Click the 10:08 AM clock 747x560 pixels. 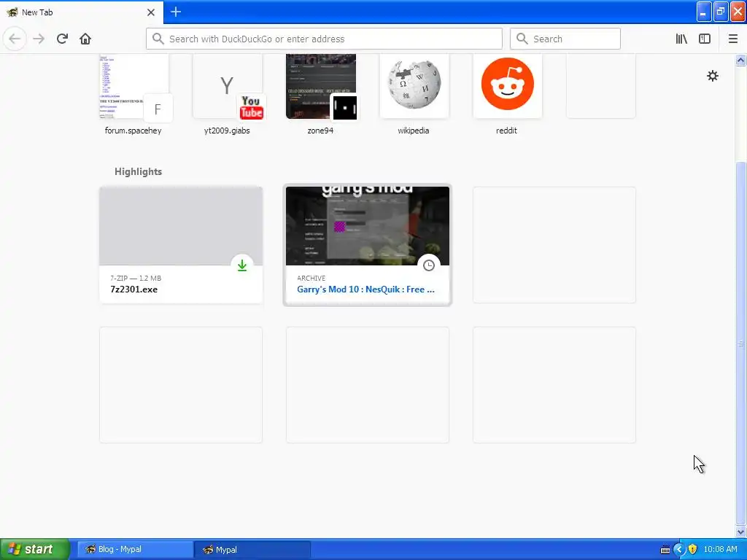pos(720,550)
